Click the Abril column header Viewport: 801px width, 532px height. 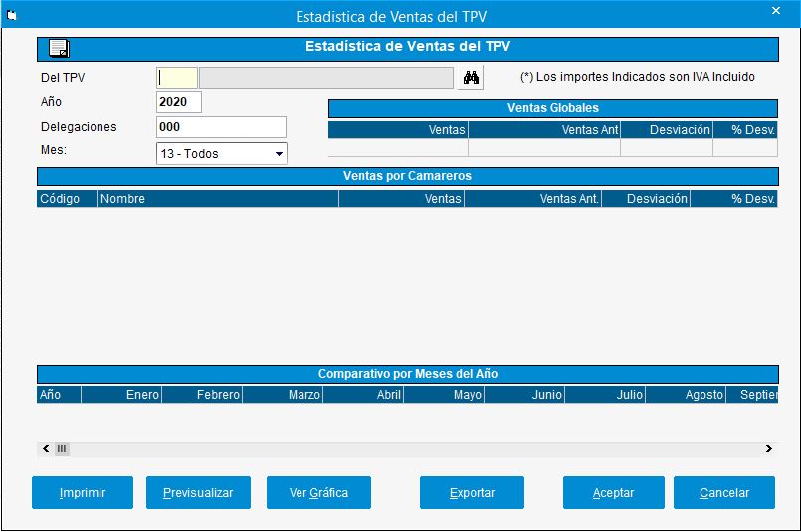coord(363,394)
